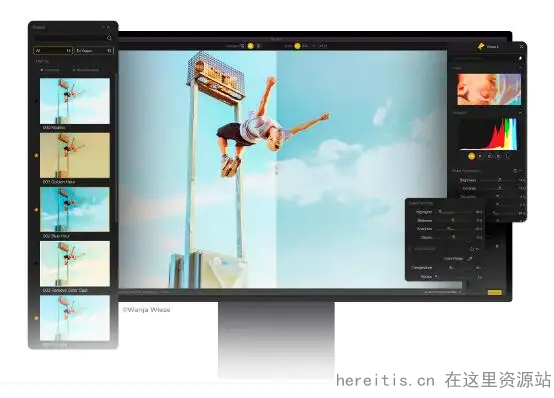This screenshot has width=554, height=398.
Task: Select the yellow histogram channel button
Action: tap(471, 156)
